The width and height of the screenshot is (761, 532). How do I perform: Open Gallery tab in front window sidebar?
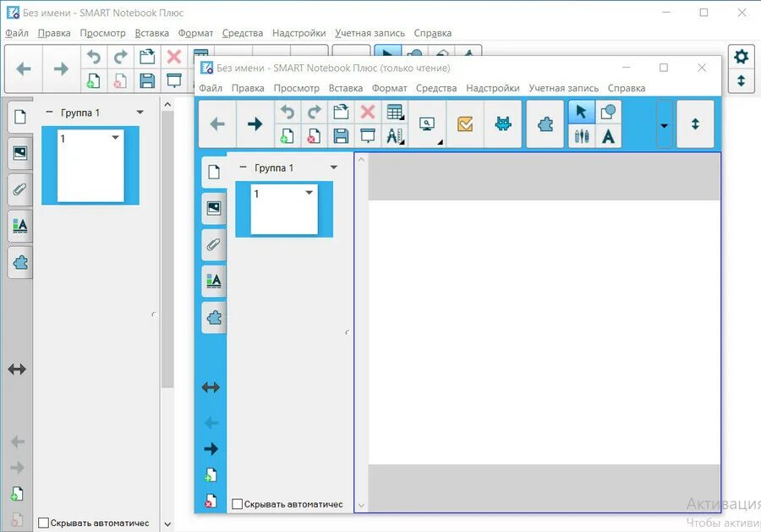point(214,208)
